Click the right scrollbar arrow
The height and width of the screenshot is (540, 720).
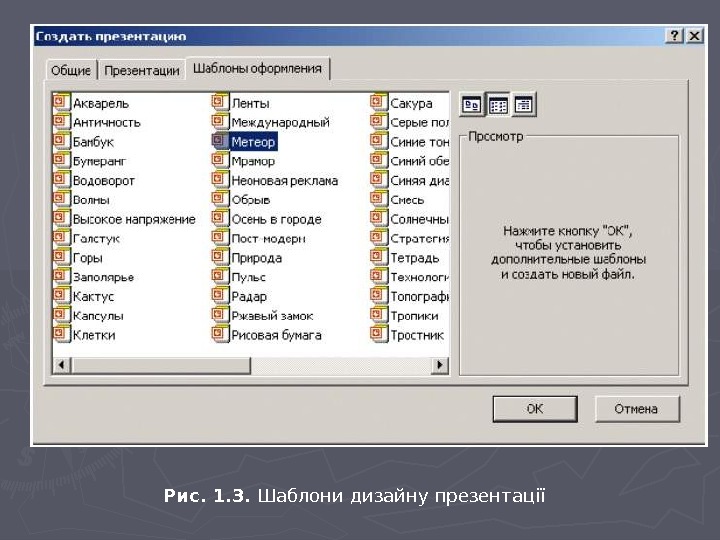[x=440, y=366]
